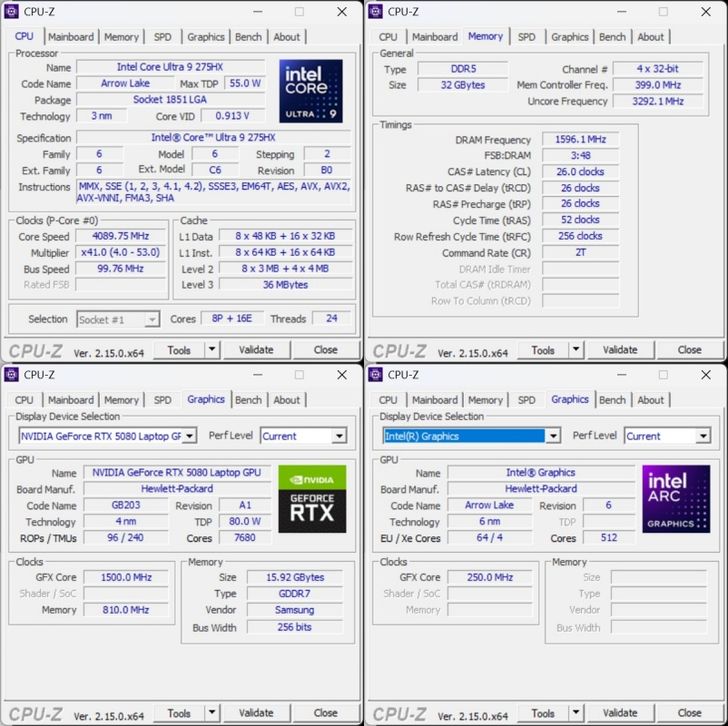This screenshot has height=726, width=728.
Task: Click Level 3 cache value '36 MBytes'
Action: tap(285, 285)
